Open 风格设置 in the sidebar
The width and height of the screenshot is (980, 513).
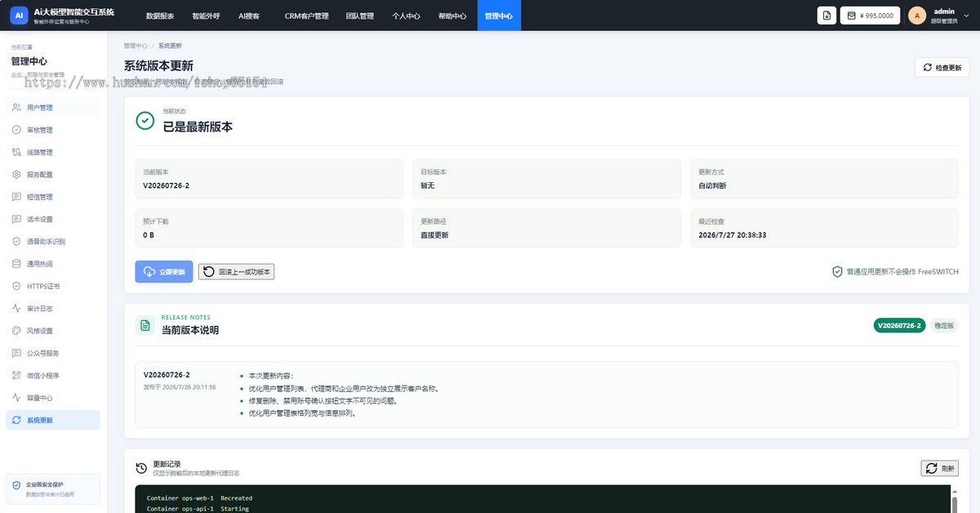pyautogui.click(x=53, y=331)
